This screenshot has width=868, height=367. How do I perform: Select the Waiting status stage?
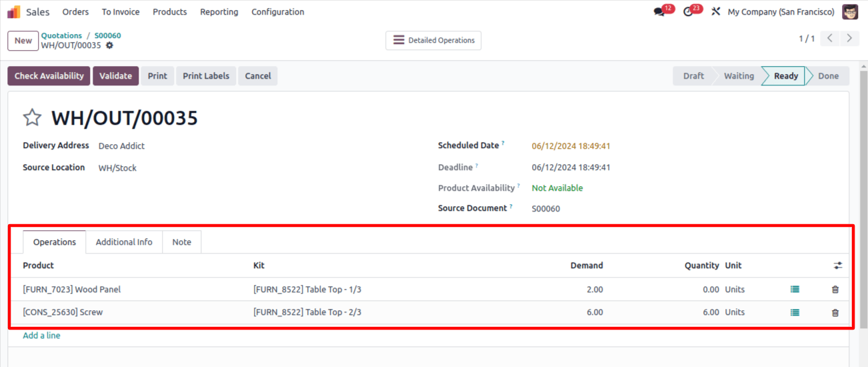coord(739,76)
